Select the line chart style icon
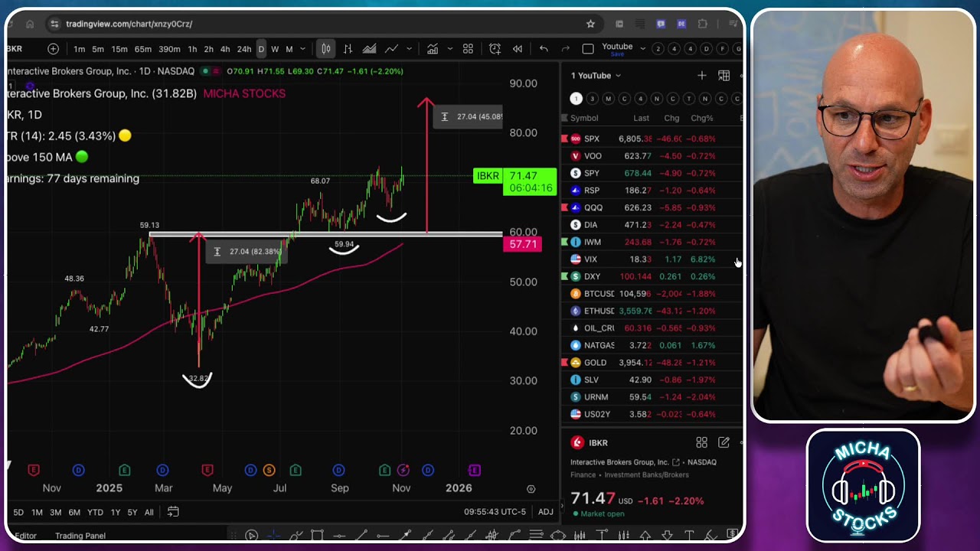The height and width of the screenshot is (551, 980). click(391, 49)
